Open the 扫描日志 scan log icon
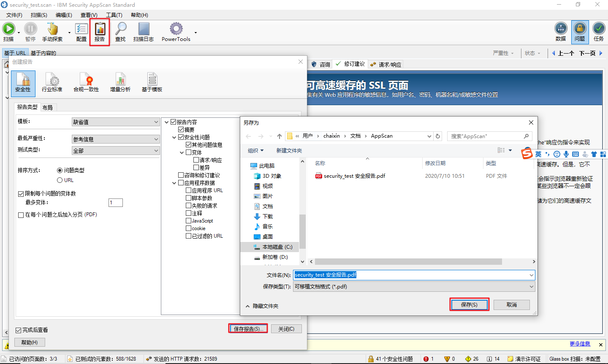608x364 pixels. pos(144,29)
